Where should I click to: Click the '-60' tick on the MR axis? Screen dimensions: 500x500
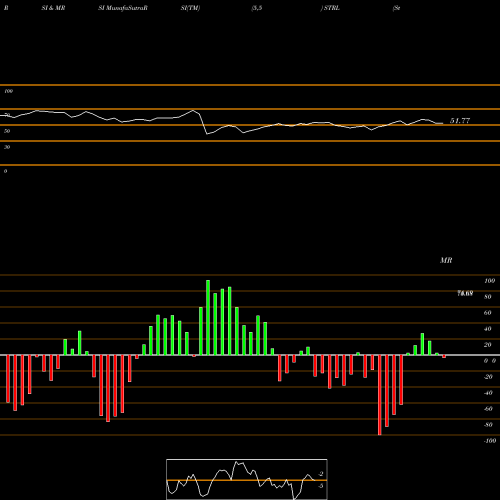click(488, 409)
